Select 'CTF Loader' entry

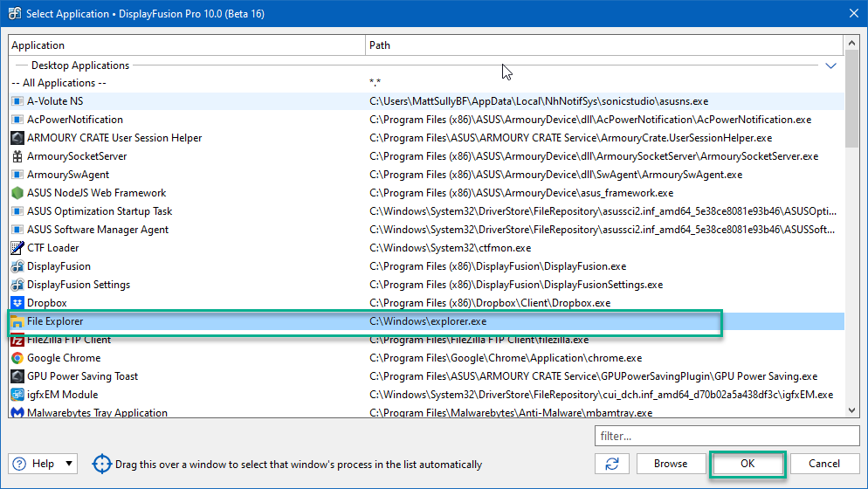(52, 247)
